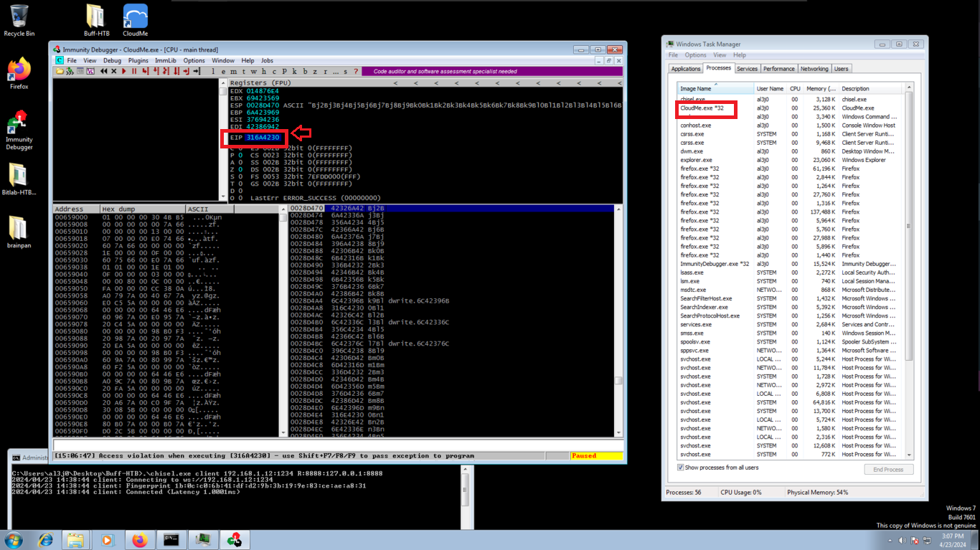Click Open file icon in Immunity toolbar
This screenshot has height=550, width=980.
(x=60, y=71)
